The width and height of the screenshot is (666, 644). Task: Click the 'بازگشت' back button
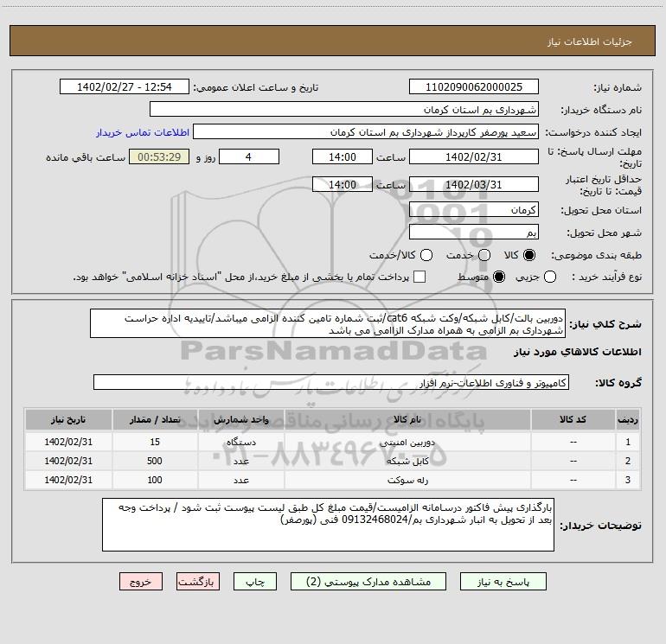[x=198, y=582]
